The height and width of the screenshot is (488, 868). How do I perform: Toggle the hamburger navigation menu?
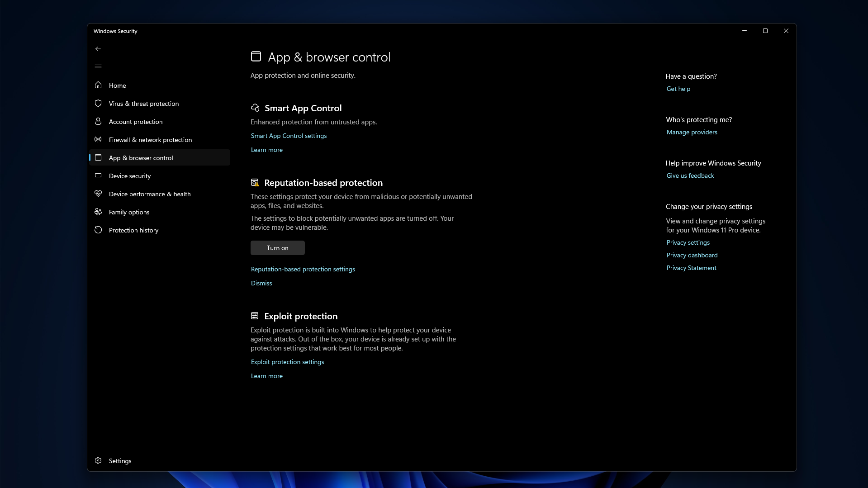(98, 67)
